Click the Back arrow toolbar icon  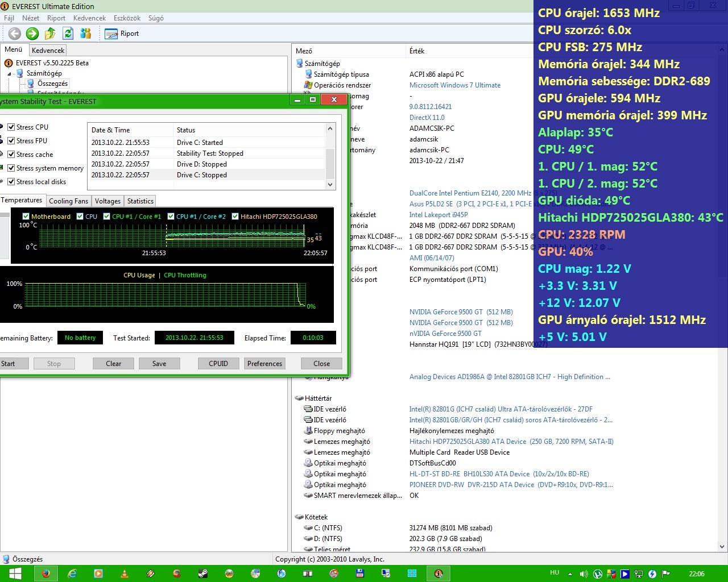tap(15, 34)
